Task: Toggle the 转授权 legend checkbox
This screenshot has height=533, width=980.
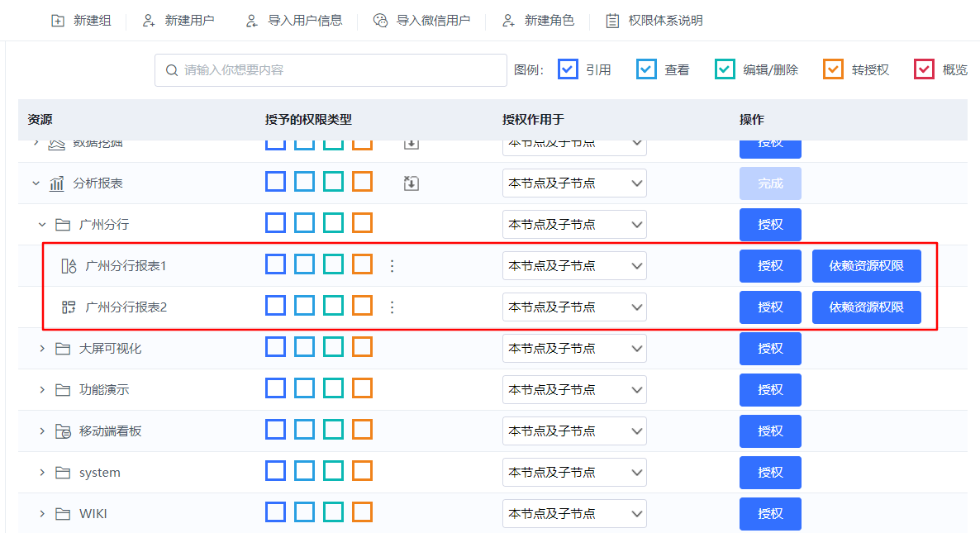Action: [x=833, y=69]
